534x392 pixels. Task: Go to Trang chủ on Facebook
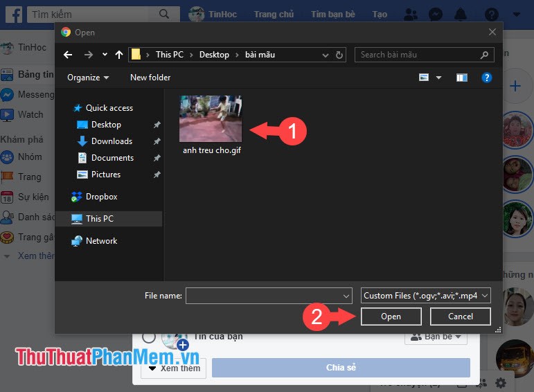tap(274, 15)
